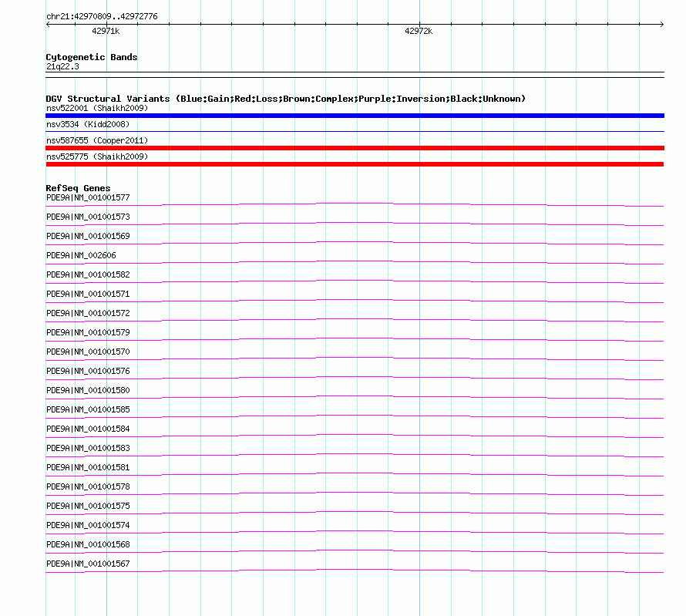
Task: Click the chr21:42970809..42972776 coordinate label
Action: [x=102, y=16]
